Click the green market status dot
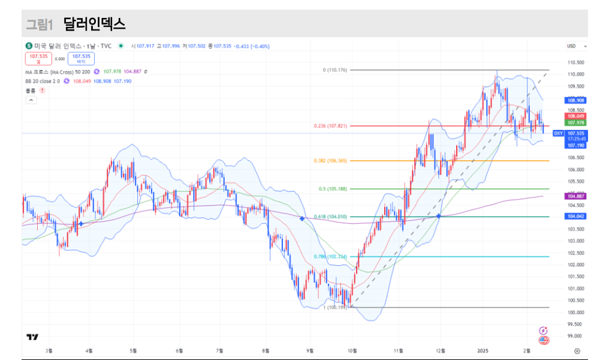 point(121,46)
